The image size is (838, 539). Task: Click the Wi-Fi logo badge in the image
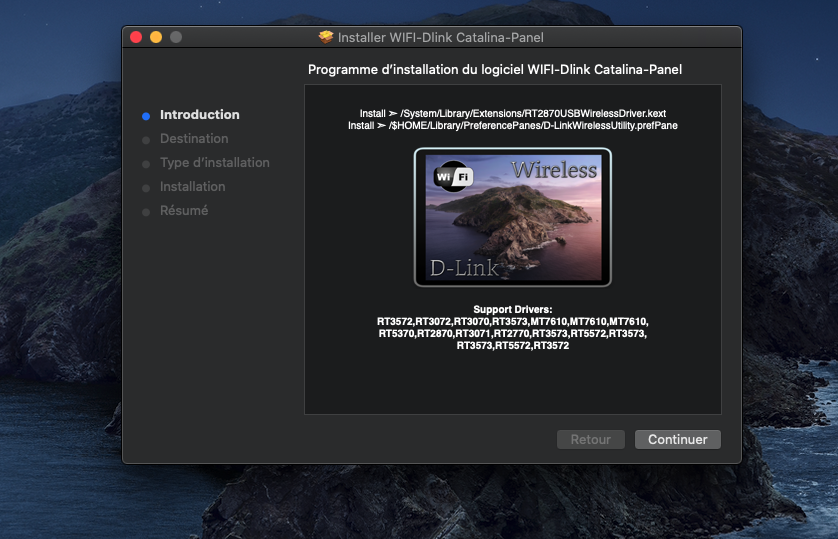tap(454, 176)
